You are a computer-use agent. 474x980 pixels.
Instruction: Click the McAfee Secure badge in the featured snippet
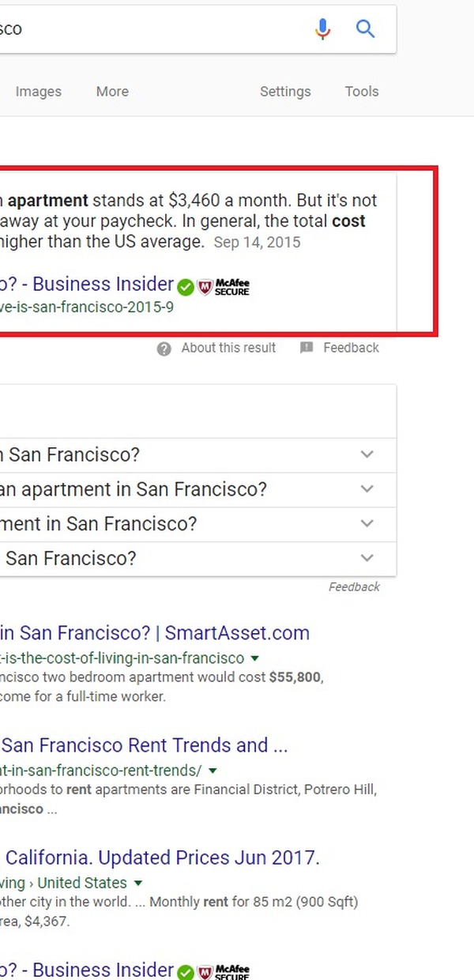[x=224, y=286]
